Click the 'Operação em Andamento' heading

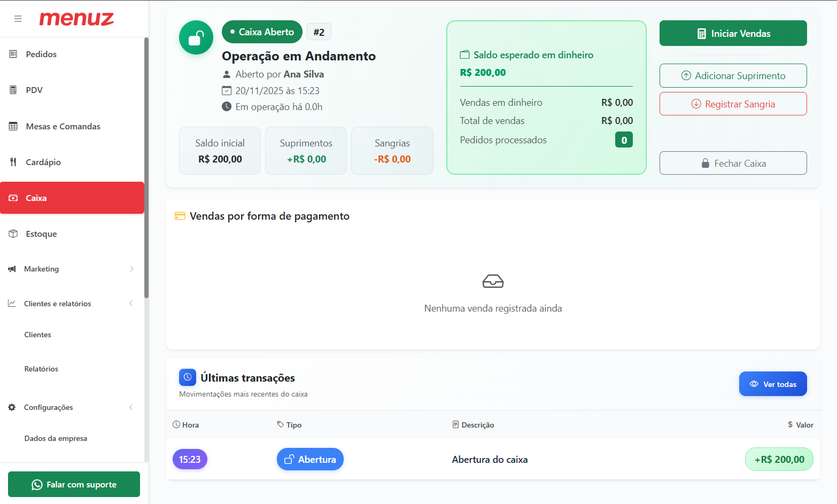point(299,56)
